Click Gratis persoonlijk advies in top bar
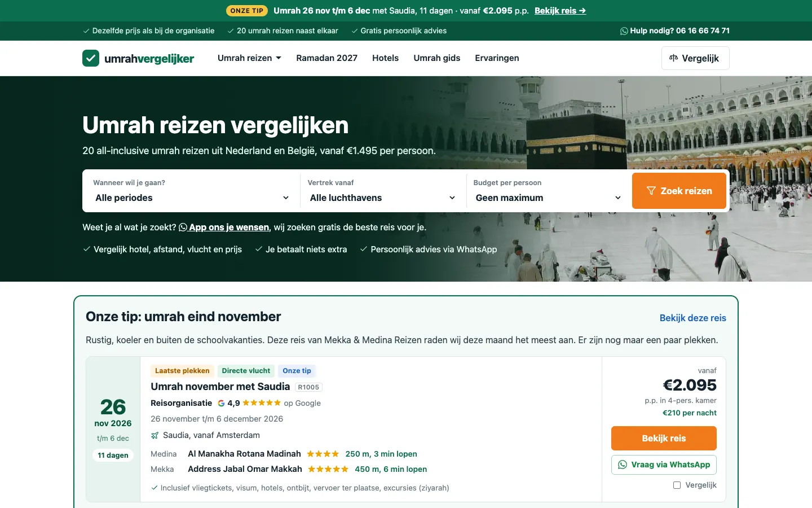Viewport: 812px width, 508px height. [399, 31]
